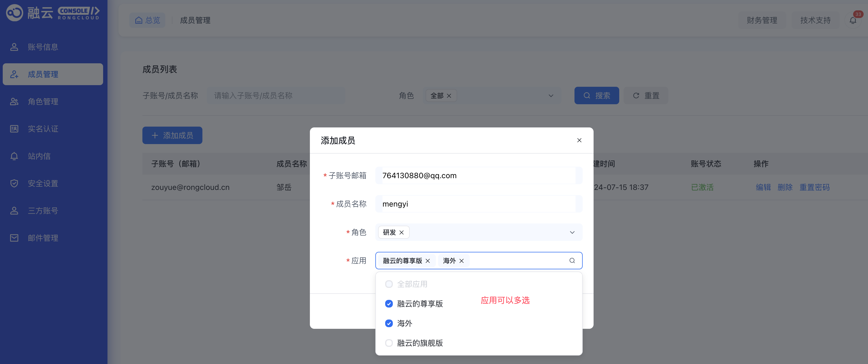Clear the 全部 role filter tag
868x364 pixels.
point(449,96)
